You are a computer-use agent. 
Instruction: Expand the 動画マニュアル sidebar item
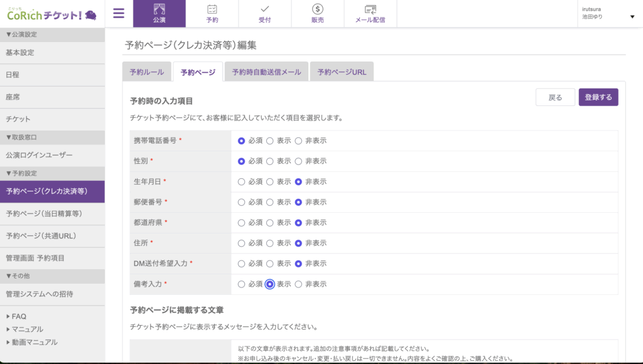[x=34, y=342]
